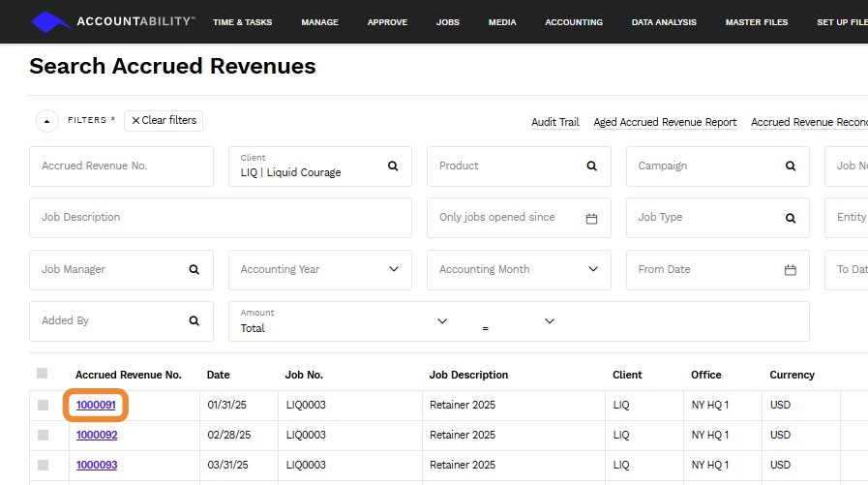Open the 'Only jobs opened since' calendar
868x485 pixels.
pyautogui.click(x=591, y=218)
